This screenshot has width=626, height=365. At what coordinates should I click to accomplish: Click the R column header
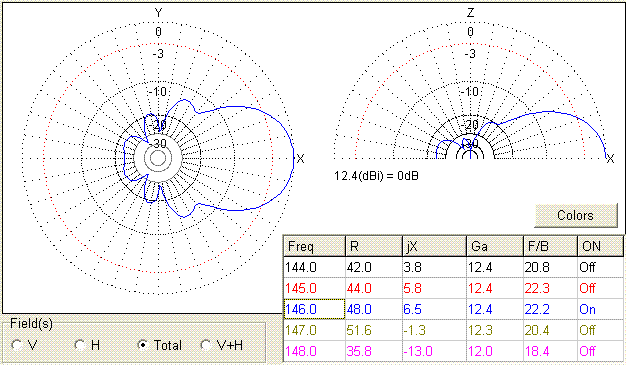click(x=374, y=246)
